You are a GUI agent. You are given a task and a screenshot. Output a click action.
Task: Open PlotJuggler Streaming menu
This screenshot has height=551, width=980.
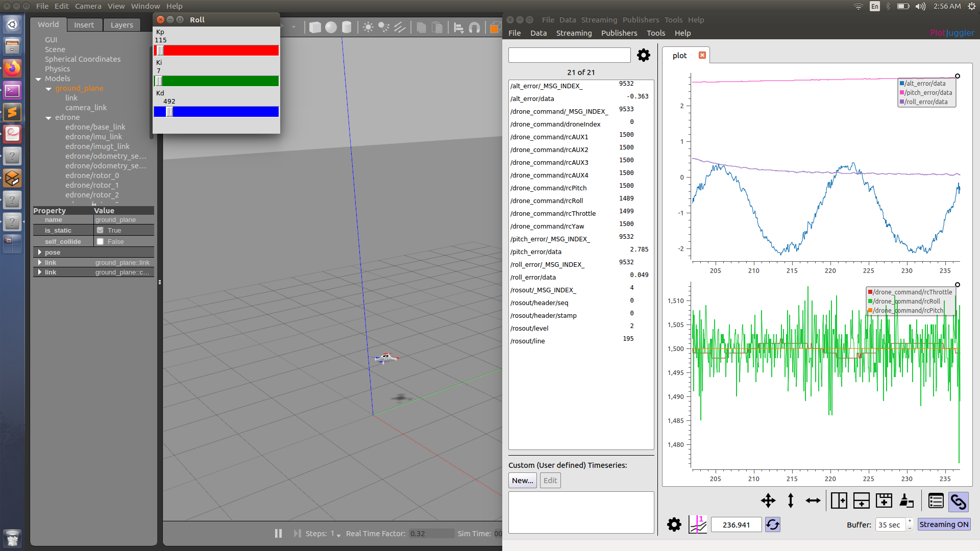574,33
